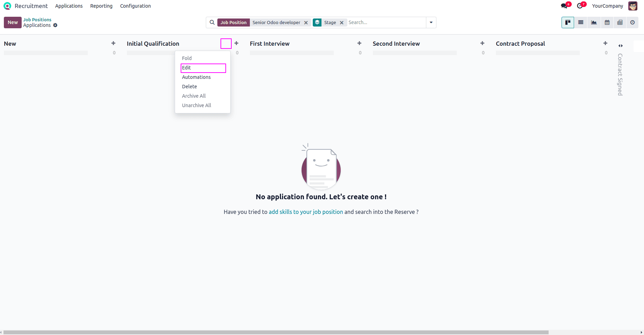Click the Contract Proposal column title
This screenshot has width=644, height=335.
(520, 44)
